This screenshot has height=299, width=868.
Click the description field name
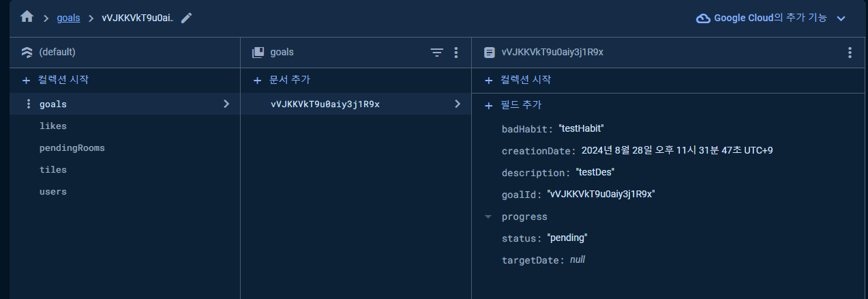pos(534,173)
